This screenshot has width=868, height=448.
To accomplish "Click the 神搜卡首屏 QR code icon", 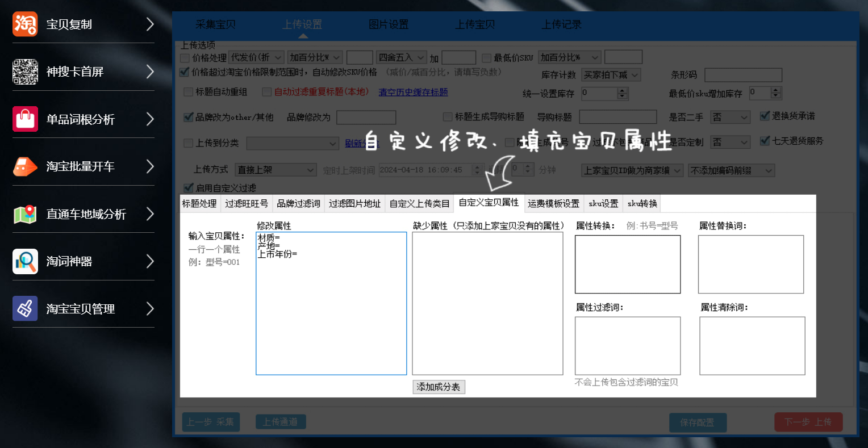I will (25, 72).
